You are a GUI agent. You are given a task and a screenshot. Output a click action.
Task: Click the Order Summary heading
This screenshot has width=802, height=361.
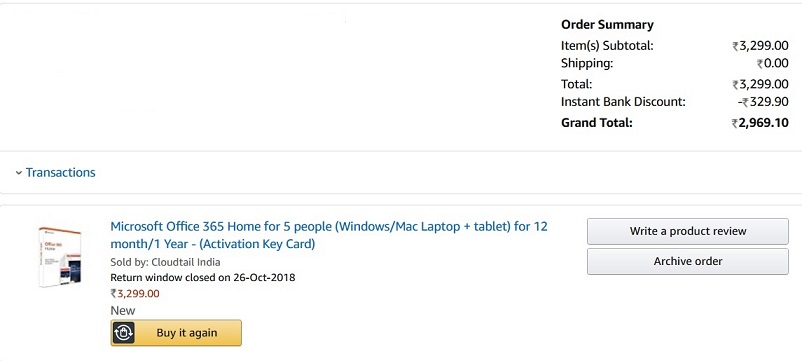pyautogui.click(x=607, y=25)
